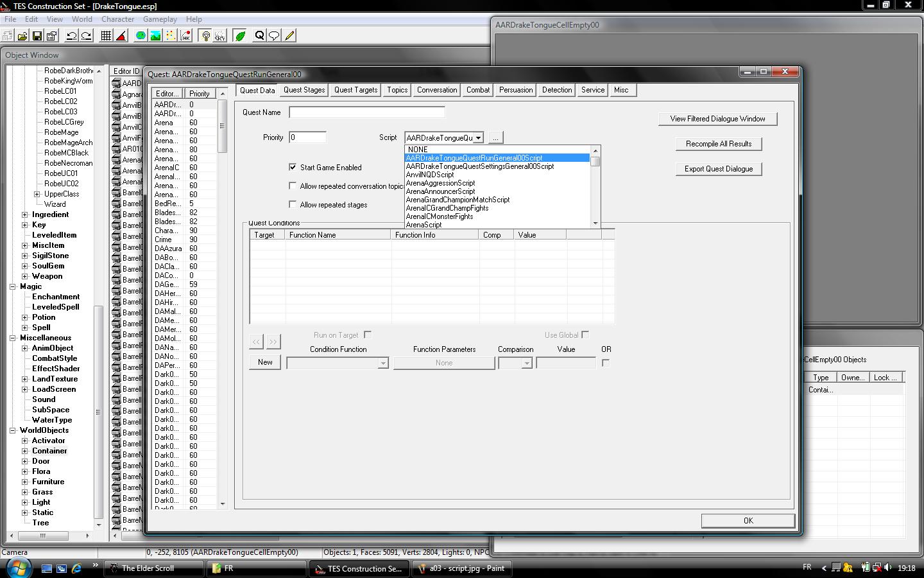924x578 pixels.
Task: Click the quest list vertical scrollbar
Action: [x=223, y=298]
